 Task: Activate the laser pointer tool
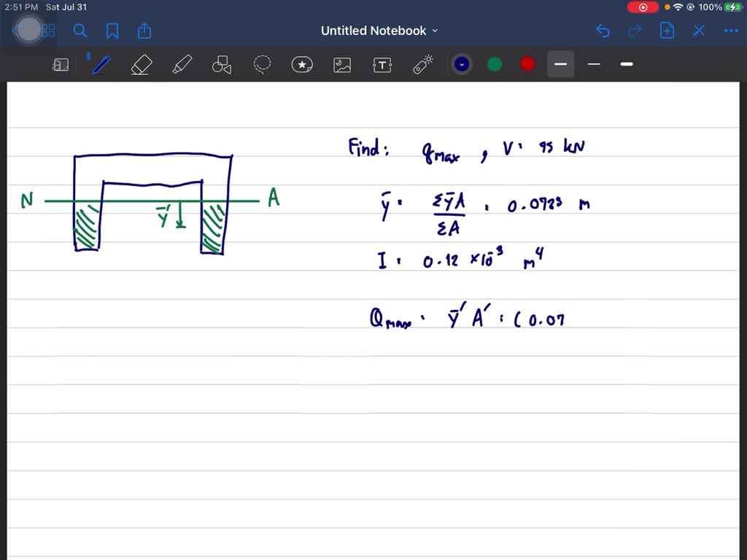(422, 64)
